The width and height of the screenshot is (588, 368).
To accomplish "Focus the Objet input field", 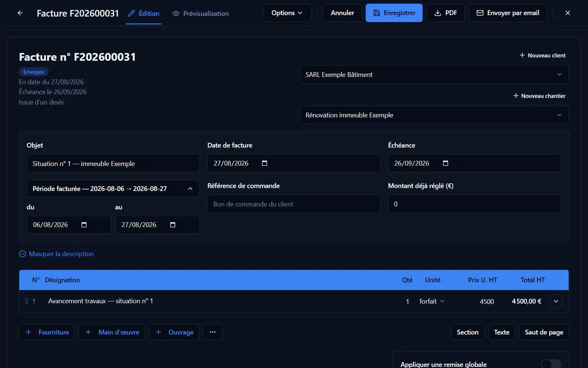I will click(x=113, y=163).
